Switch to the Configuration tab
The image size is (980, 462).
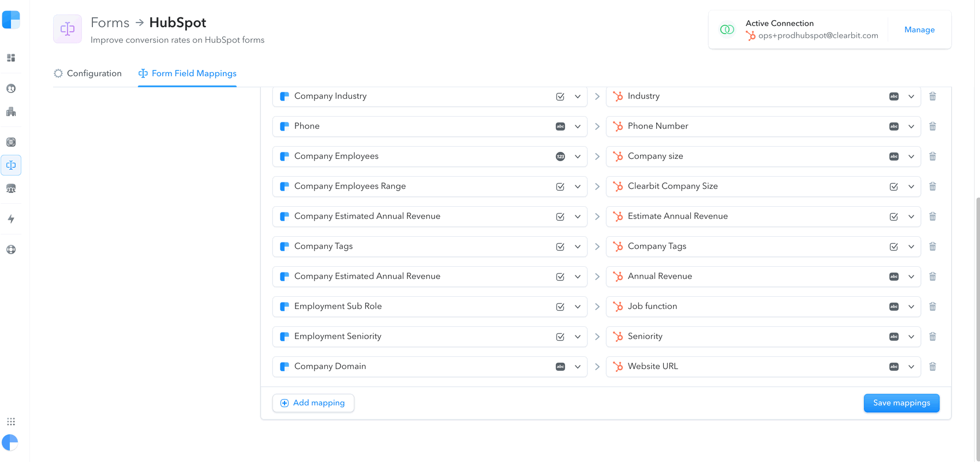point(88,73)
